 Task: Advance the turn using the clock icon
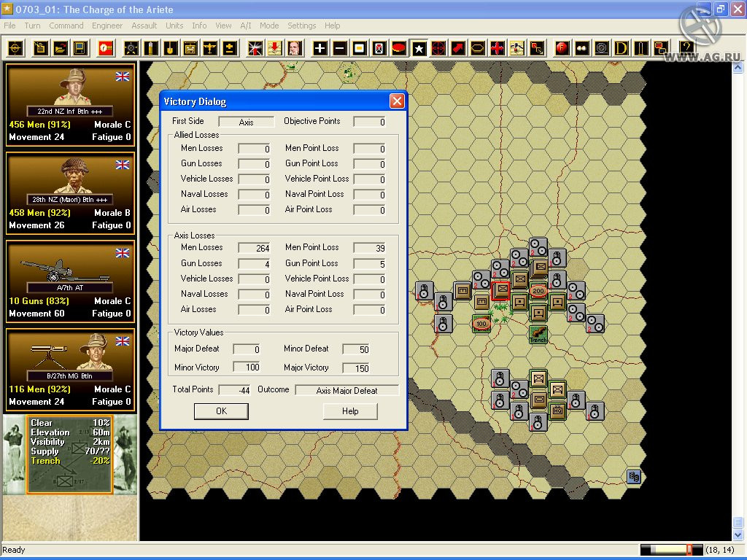tap(104, 49)
